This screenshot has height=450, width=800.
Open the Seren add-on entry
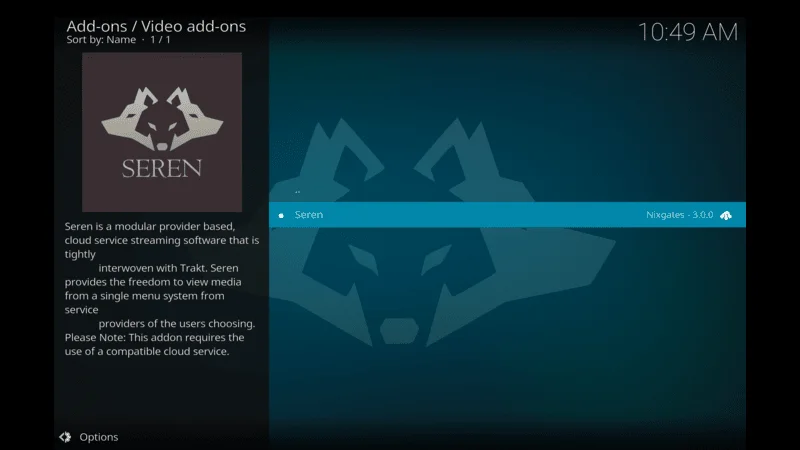click(507, 215)
